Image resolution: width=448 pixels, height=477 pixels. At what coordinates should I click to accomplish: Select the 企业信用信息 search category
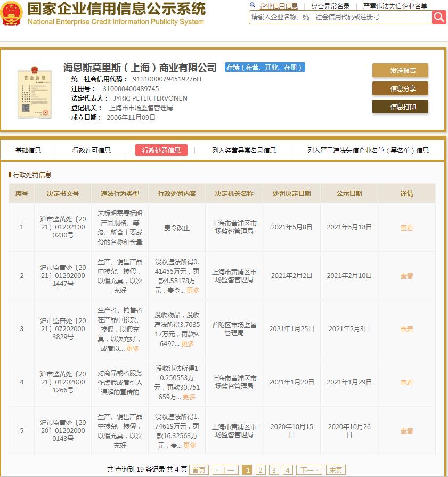click(x=279, y=6)
